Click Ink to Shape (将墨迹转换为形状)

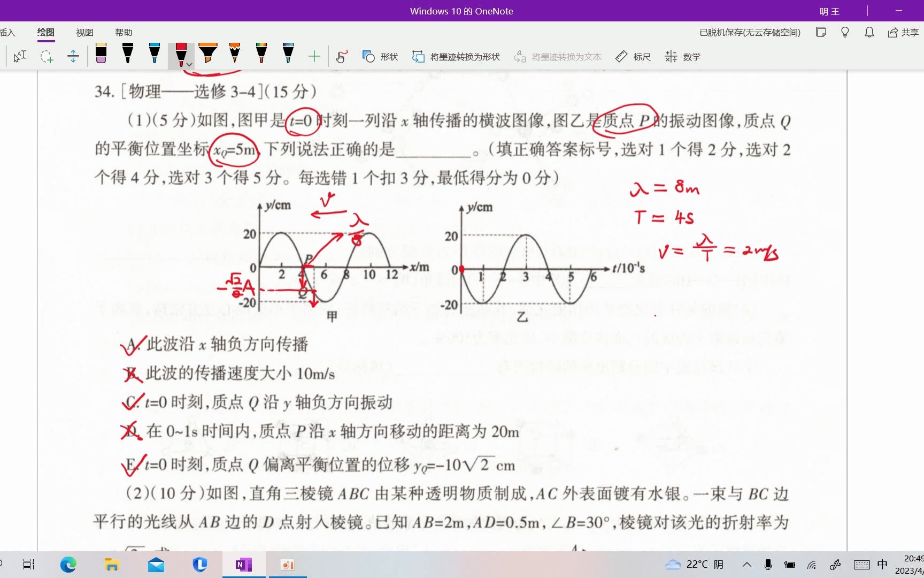pyautogui.click(x=456, y=56)
